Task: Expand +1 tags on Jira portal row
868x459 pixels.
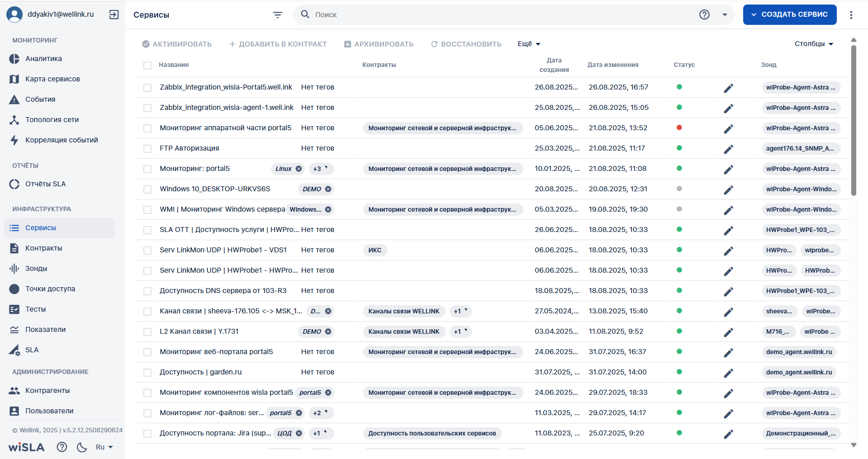Action: pos(322,433)
